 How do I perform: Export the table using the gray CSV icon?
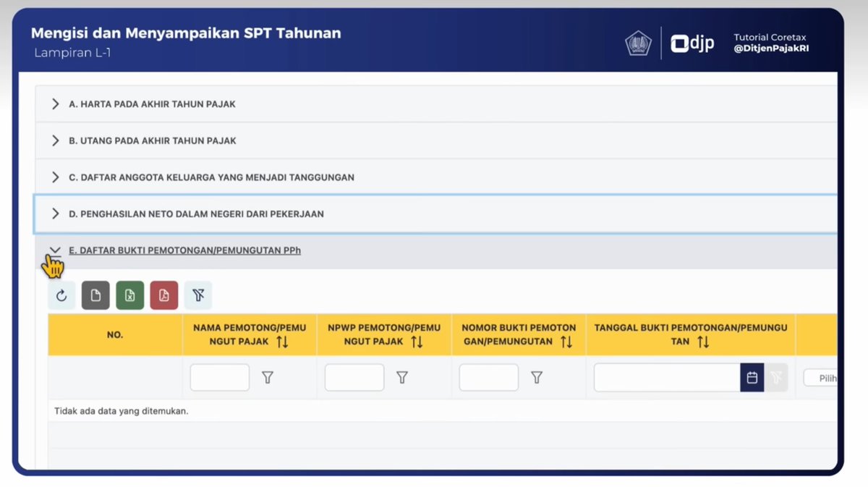pos(95,295)
